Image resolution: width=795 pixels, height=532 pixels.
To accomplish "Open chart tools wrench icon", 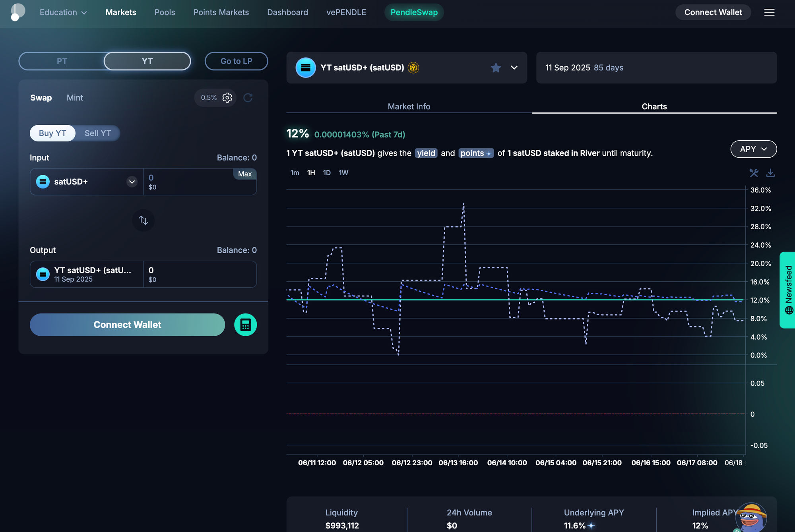I will (x=754, y=173).
